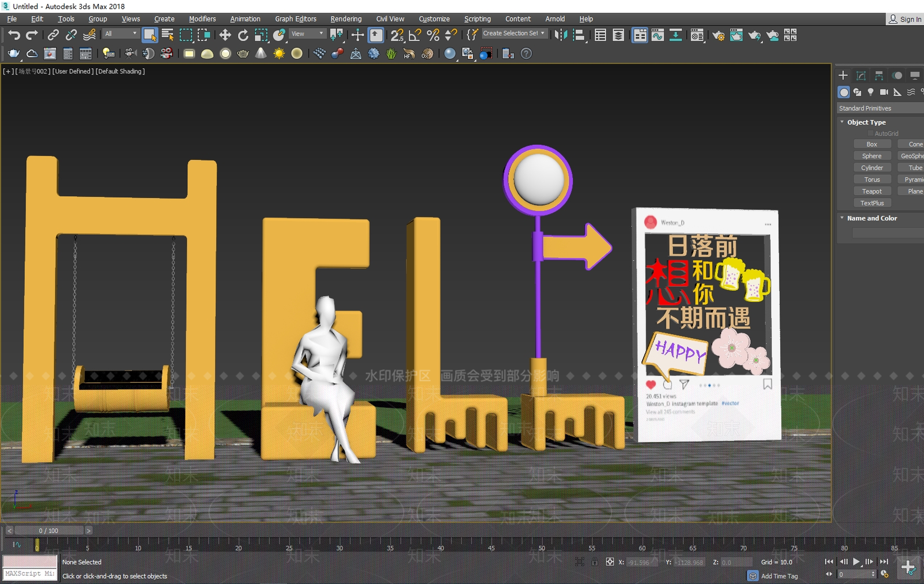Screen dimensions: 924x584
Task: Click the question mark help icon
Action: pyautogui.click(x=526, y=54)
